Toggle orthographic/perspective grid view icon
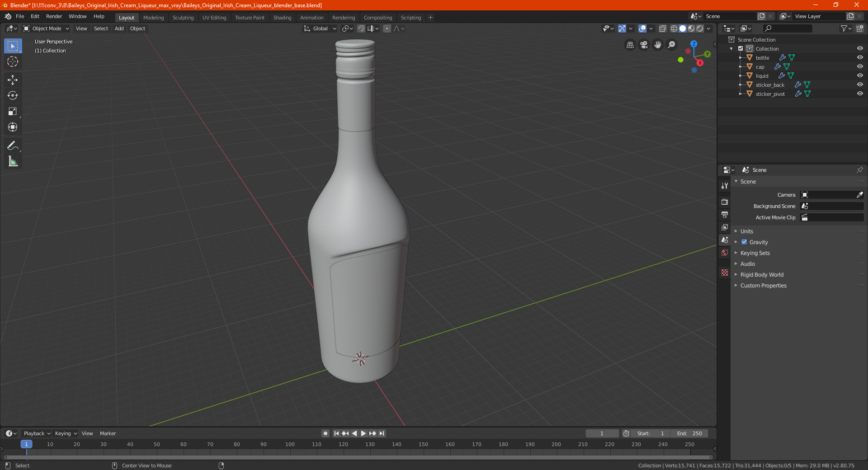 (630, 45)
